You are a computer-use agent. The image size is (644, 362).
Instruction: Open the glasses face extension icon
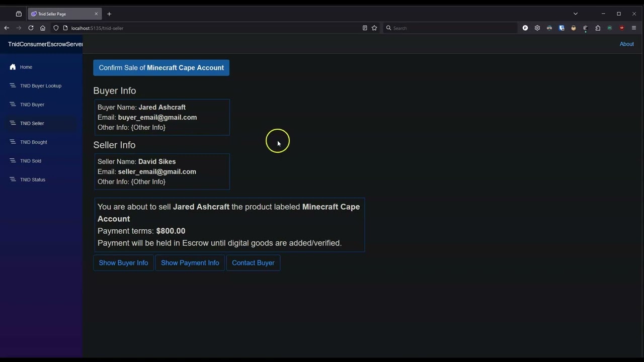pos(549,28)
